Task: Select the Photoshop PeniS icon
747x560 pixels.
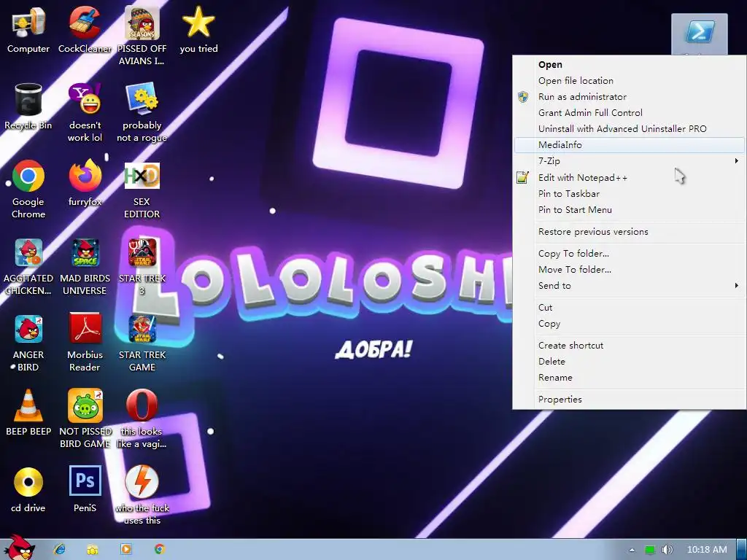Action: [x=85, y=489]
